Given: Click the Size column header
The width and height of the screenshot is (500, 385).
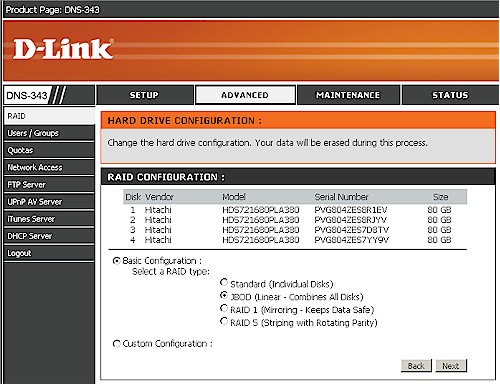Looking at the screenshot, I should [440, 197].
